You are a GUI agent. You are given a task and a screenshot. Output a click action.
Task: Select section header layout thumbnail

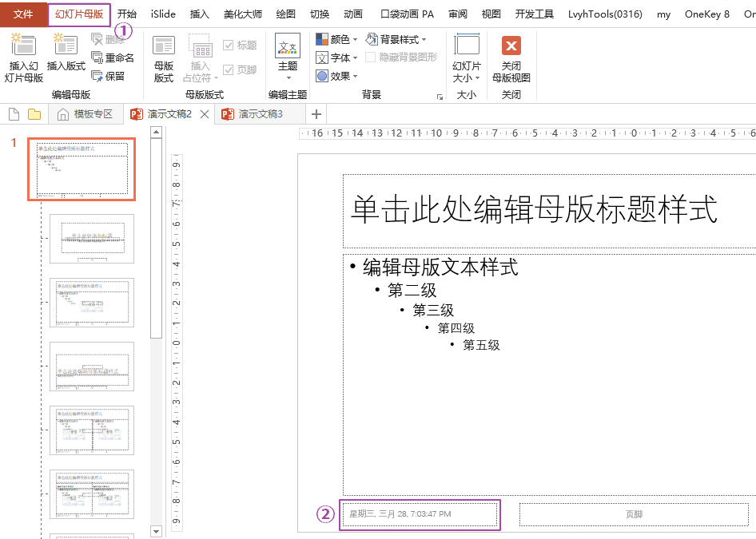click(x=92, y=367)
